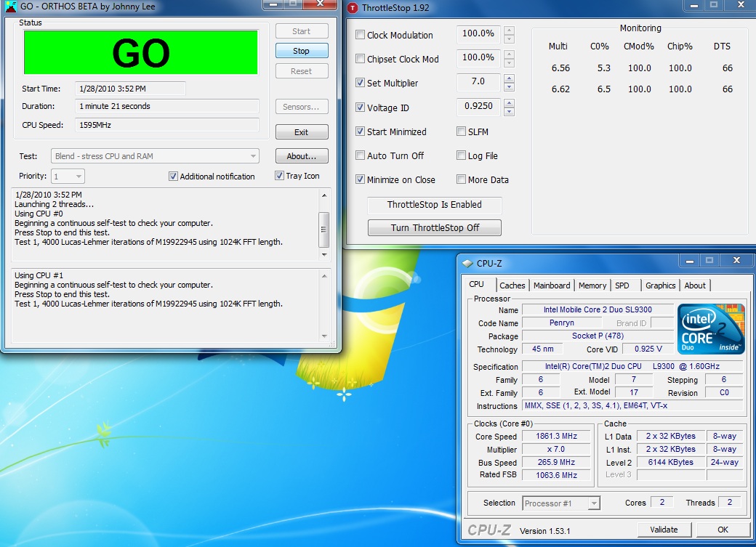
Task: Click the Level 2 cache value 6144 KBytes
Action: coord(671,462)
